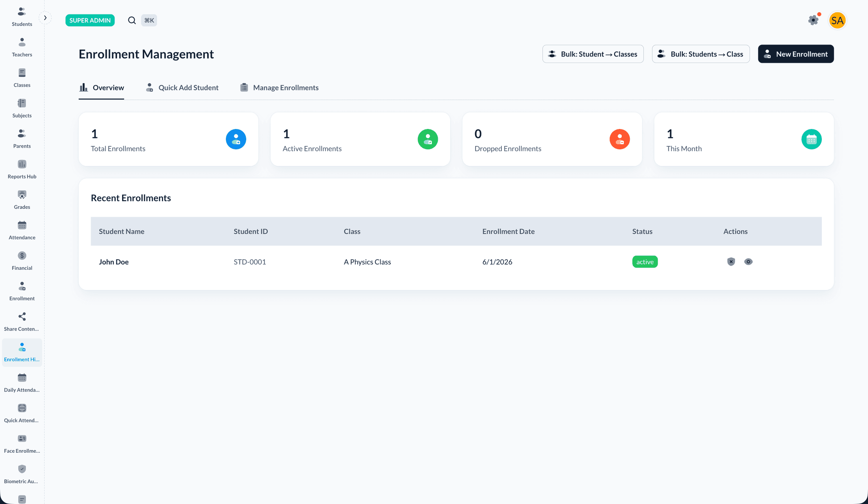Viewport: 868px width, 504px height.
Task: Click the search magnifier icon
Action: pyautogui.click(x=132, y=20)
